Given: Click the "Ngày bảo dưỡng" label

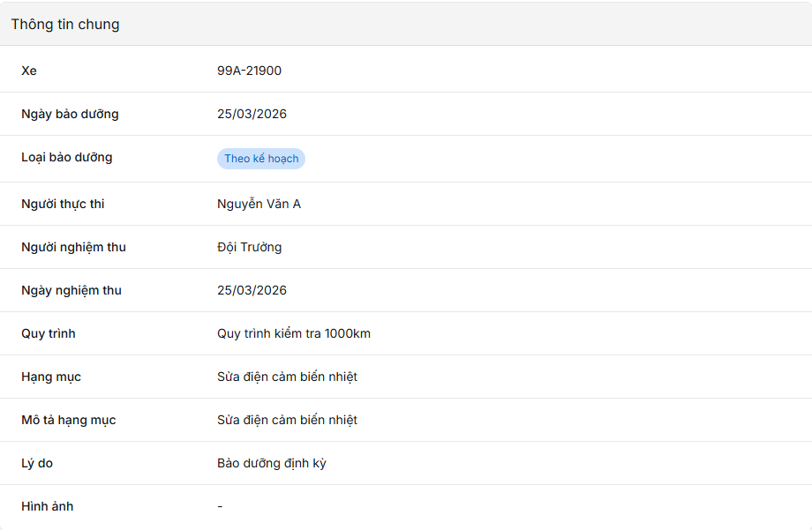Looking at the screenshot, I should point(70,114).
